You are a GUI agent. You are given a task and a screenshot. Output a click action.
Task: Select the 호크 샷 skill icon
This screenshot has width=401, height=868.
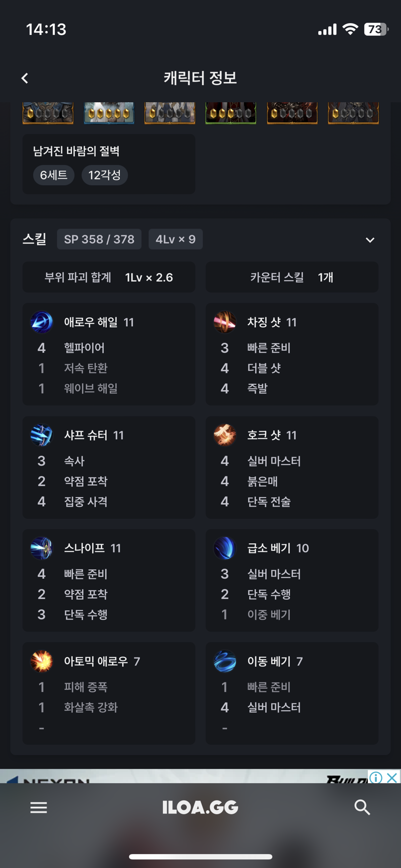pyautogui.click(x=225, y=435)
